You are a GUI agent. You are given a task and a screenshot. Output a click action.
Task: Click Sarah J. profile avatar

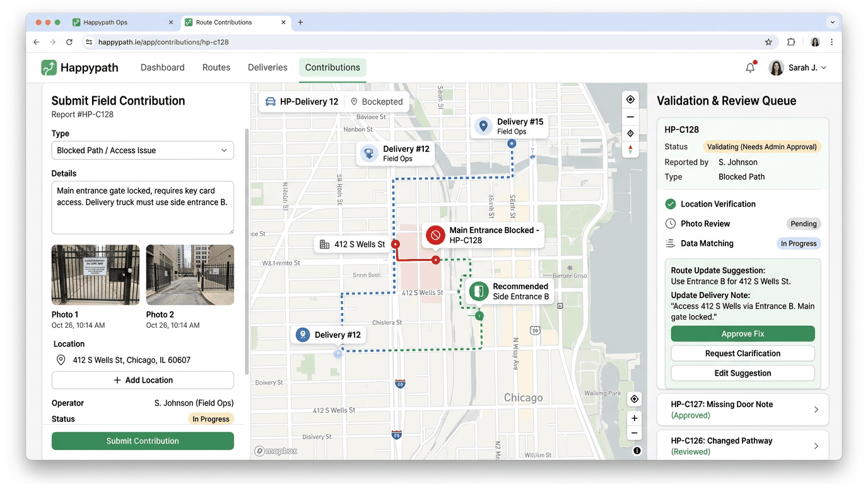pos(776,67)
